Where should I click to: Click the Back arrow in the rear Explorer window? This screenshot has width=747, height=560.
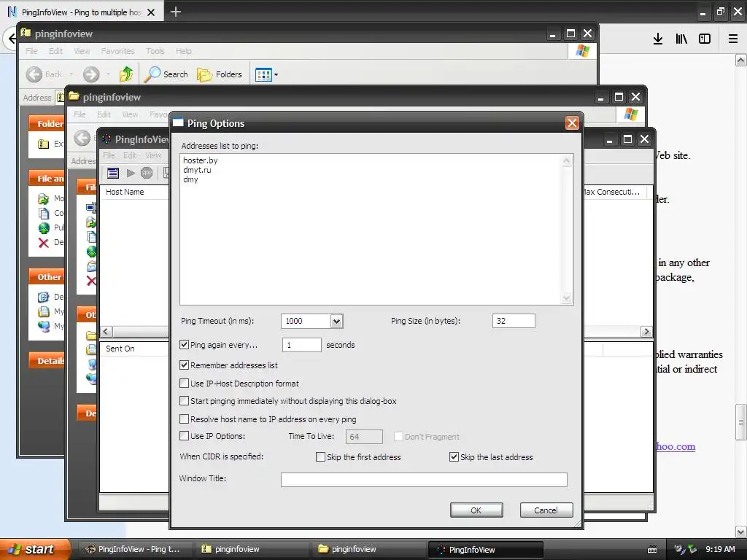[34, 74]
